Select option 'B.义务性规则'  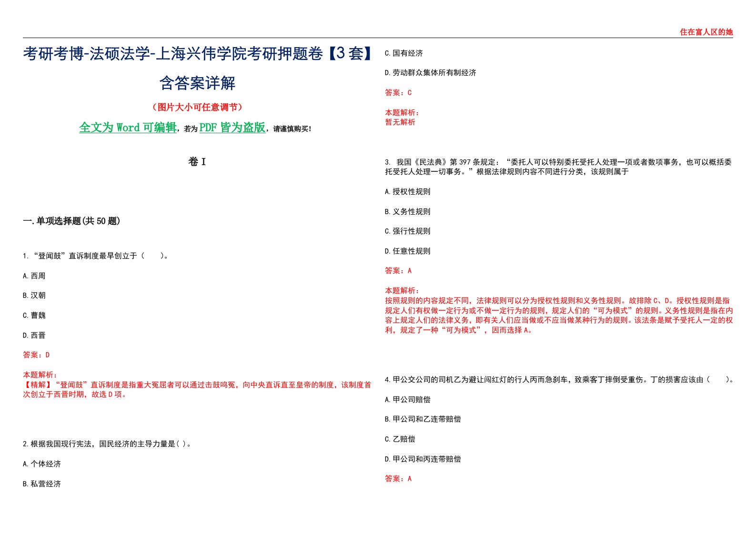click(408, 212)
